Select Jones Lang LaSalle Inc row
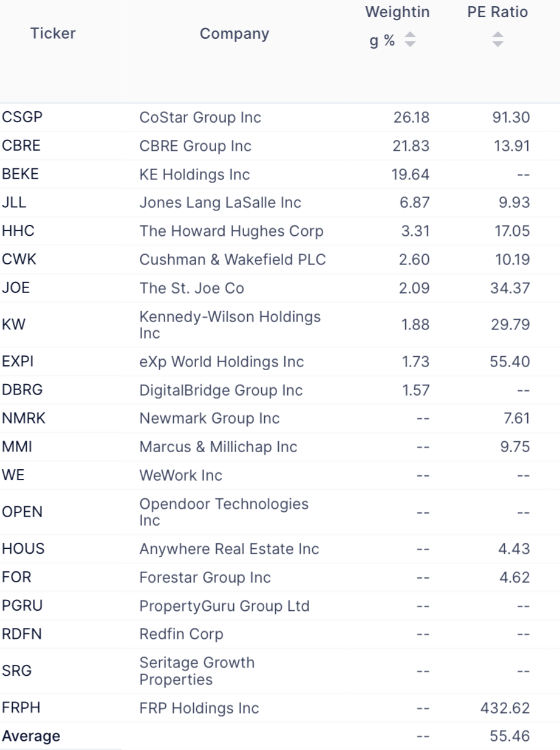This screenshot has width=560, height=750. pyautogui.click(x=280, y=202)
